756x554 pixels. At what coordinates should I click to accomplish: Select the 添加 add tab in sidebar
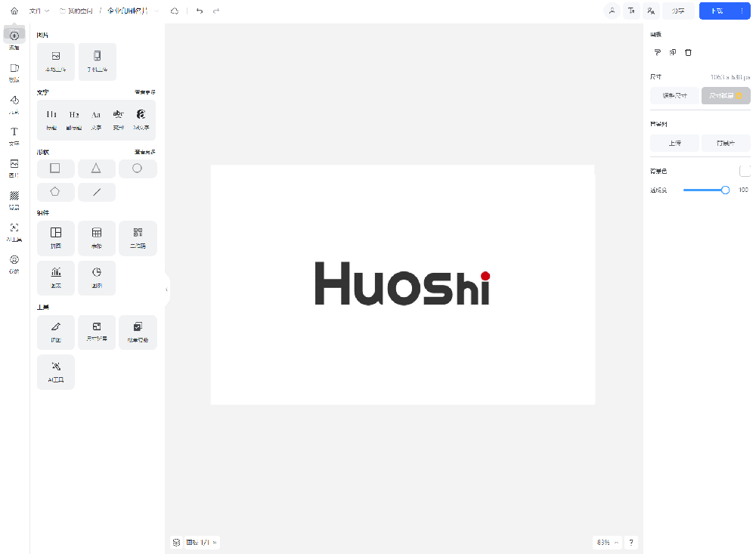(14, 39)
